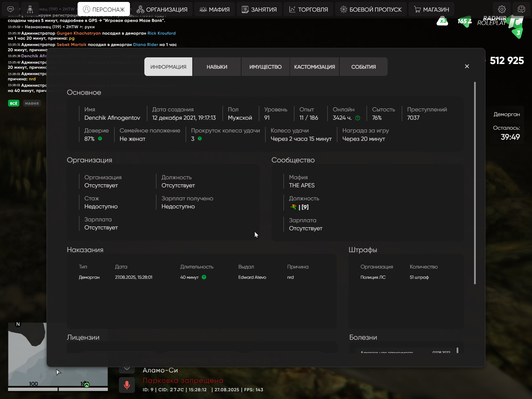Click the Преступлений value 7037
This screenshot has width=532, height=399.
point(413,118)
